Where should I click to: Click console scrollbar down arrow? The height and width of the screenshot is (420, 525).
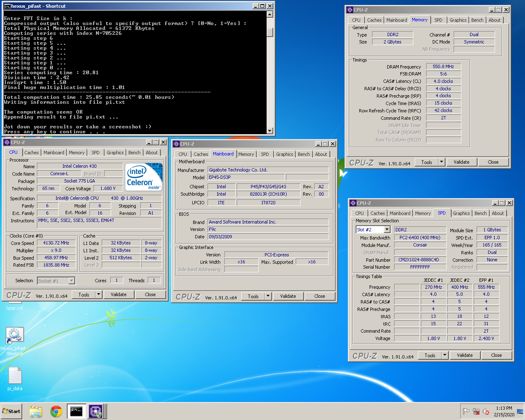click(269, 131)
